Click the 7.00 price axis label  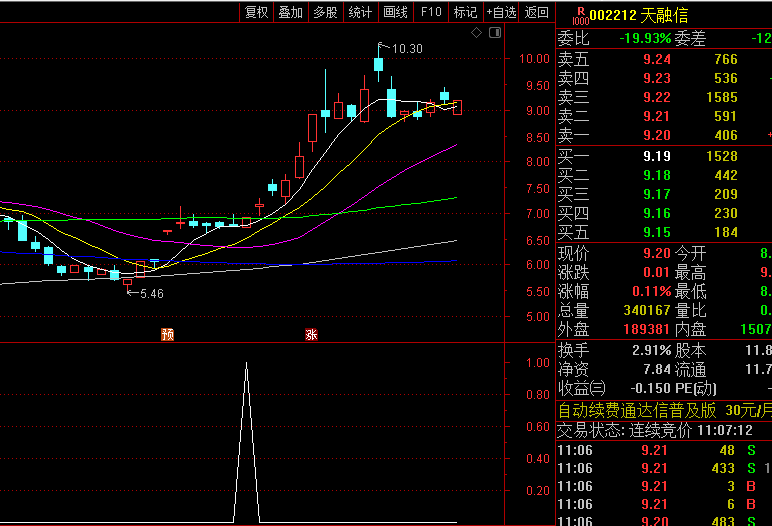click(538, 214)
